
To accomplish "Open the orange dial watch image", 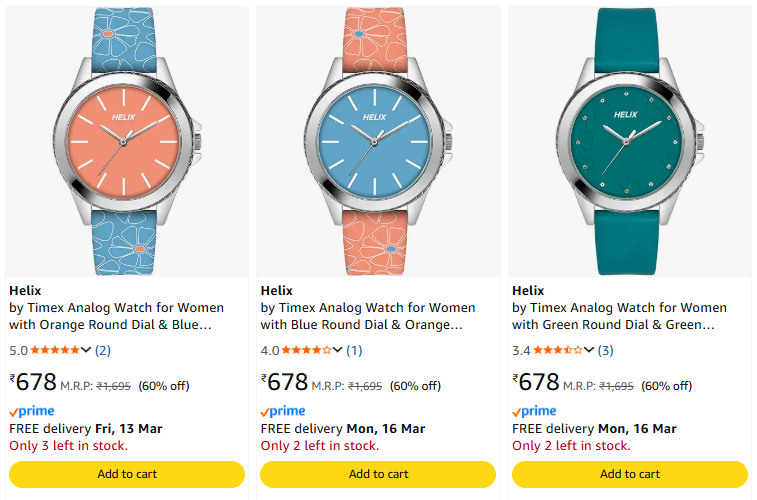I will tap(126, 141).
